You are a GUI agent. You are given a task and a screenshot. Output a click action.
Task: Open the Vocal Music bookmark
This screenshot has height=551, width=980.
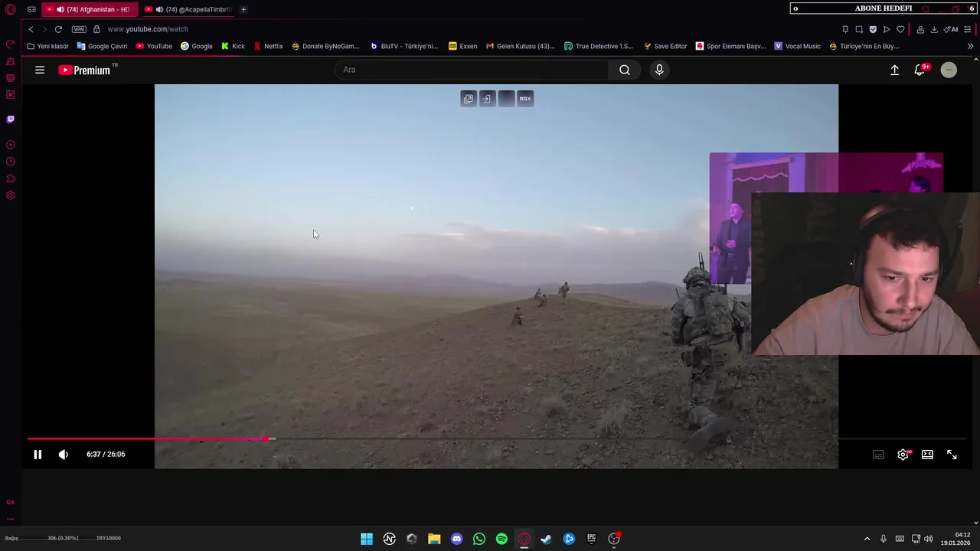coord(797,46)
